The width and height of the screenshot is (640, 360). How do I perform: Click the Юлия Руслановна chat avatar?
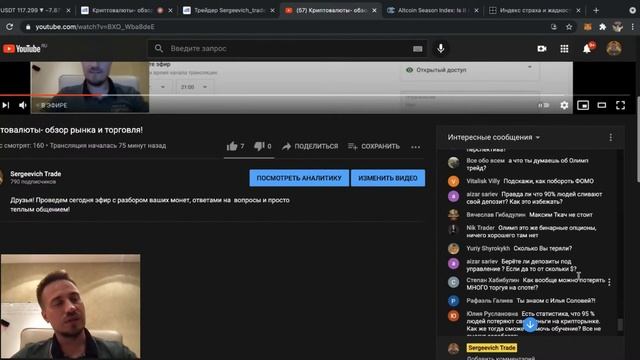tap(453, 316)
